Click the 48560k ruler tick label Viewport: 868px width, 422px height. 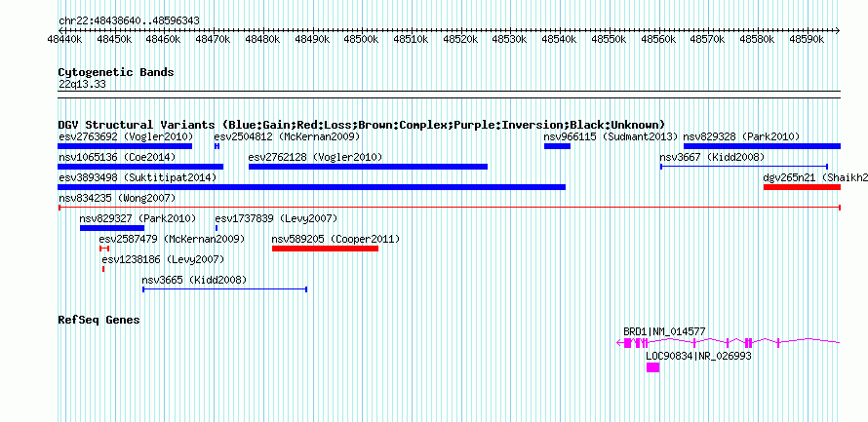pyautogui.click(x=657, y=39)
